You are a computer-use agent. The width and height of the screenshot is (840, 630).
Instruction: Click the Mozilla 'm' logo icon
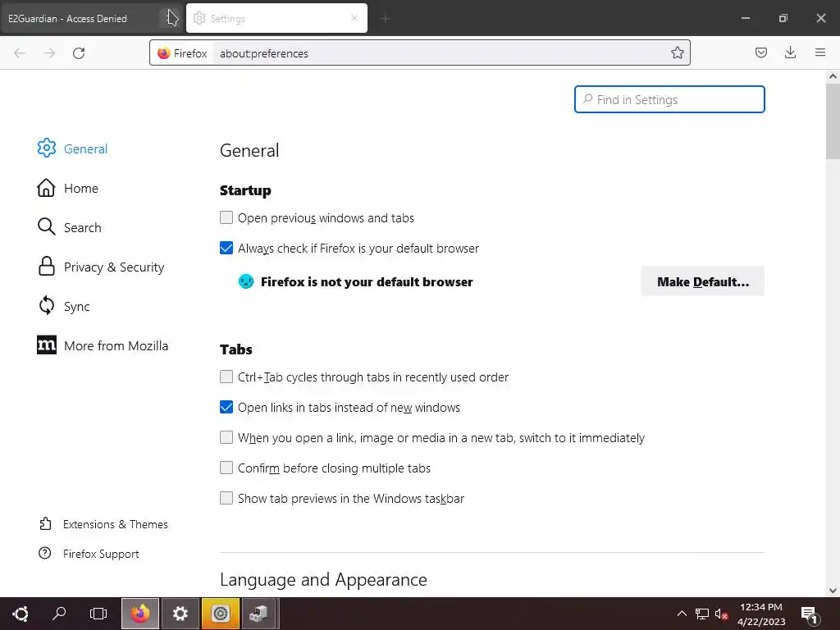47,345
